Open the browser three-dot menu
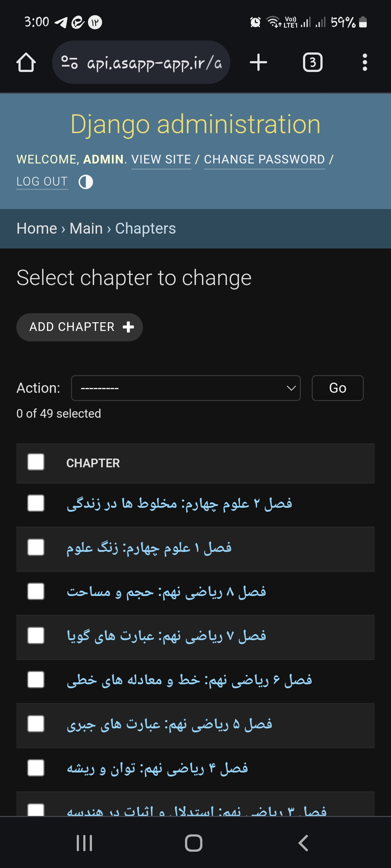This screenshot has height=868, width=391. [x=365, y=63]
